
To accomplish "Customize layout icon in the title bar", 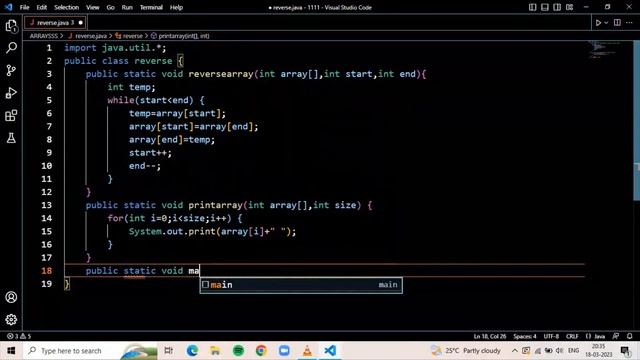I will (x=569, y=7).
